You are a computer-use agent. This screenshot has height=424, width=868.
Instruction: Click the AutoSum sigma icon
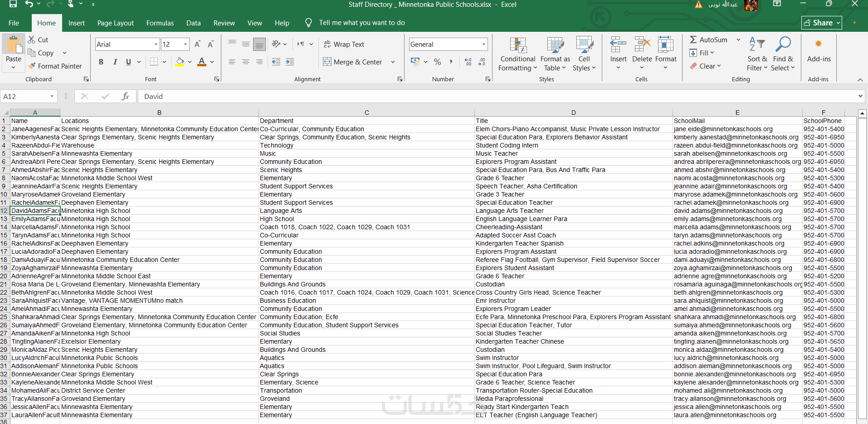(x=693, y=40)
